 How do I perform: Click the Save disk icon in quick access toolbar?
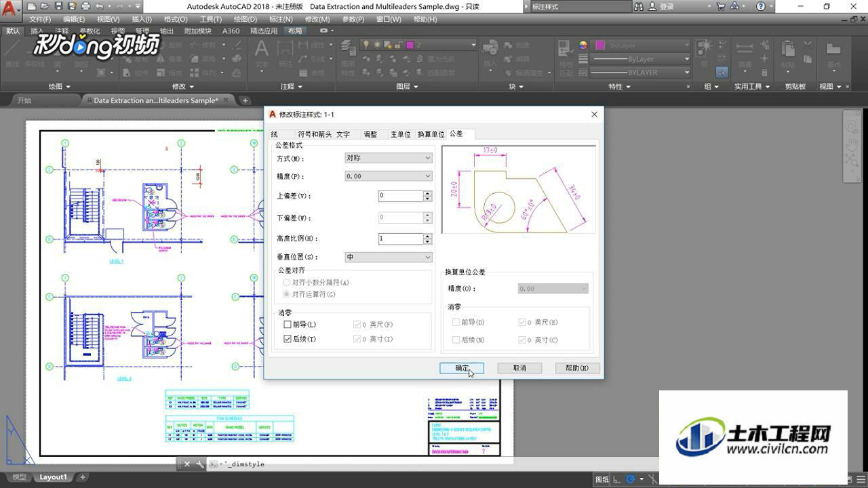click(59, 6)
